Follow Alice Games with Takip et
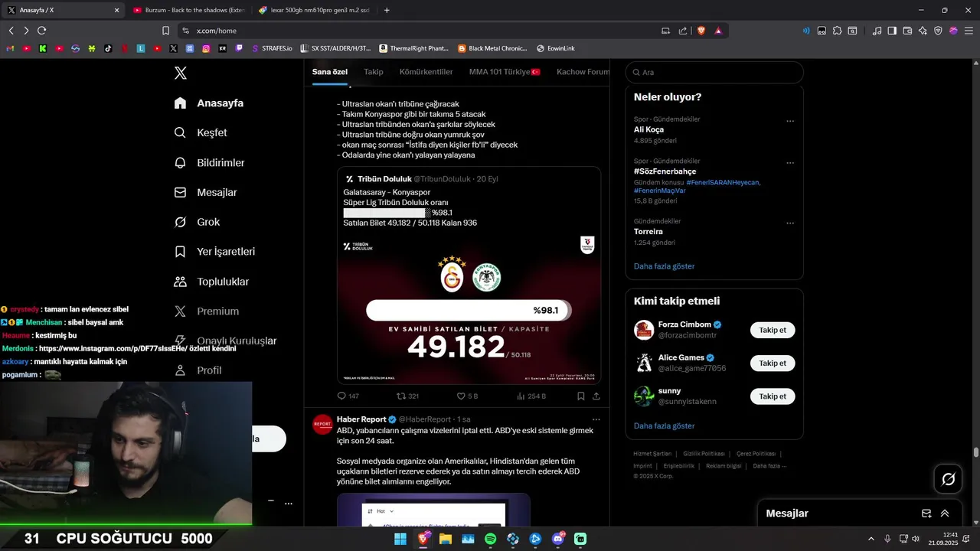 pos(773,363)
